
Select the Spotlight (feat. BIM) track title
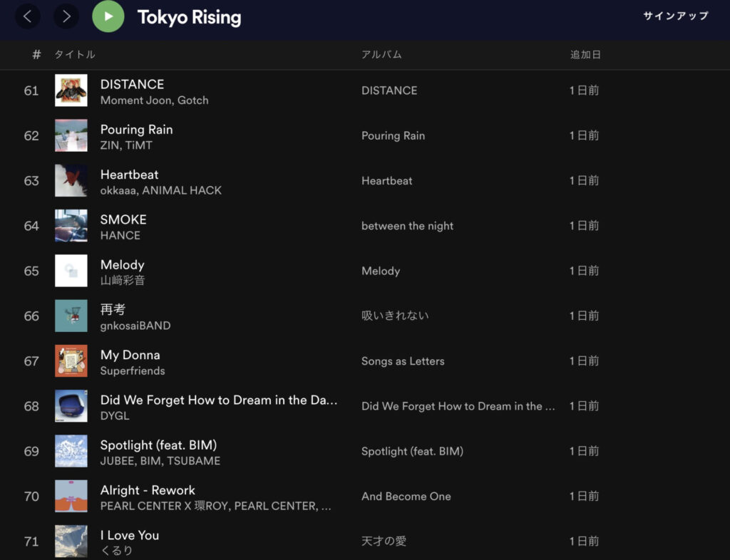tap(159, 445)
